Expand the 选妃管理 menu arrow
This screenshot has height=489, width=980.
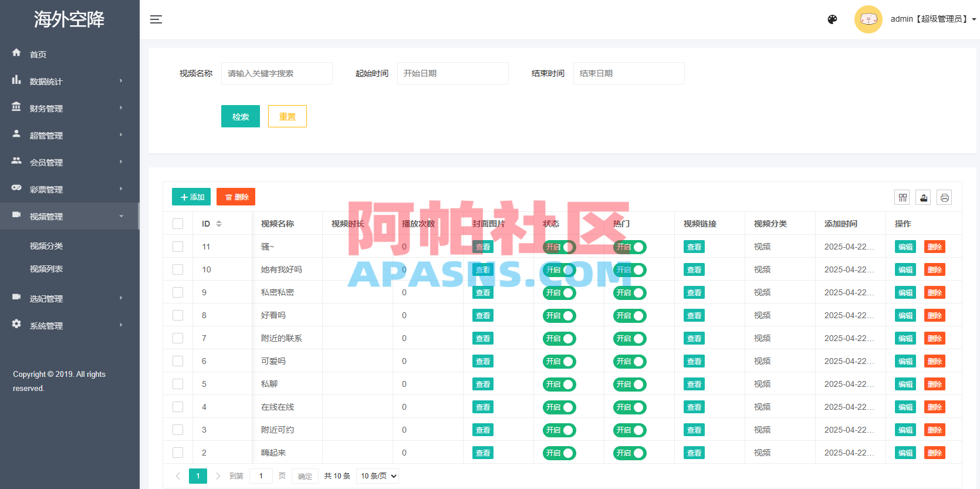click(121, 298)
